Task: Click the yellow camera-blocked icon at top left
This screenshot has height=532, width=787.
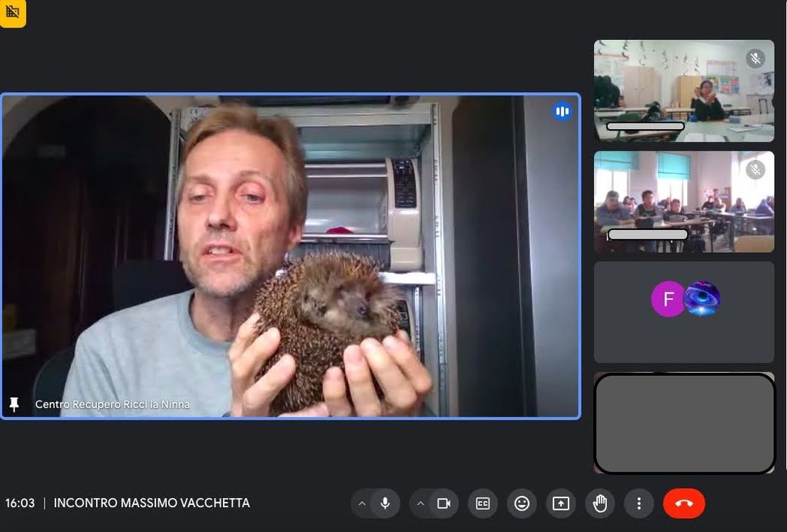Action: (12, 12)
